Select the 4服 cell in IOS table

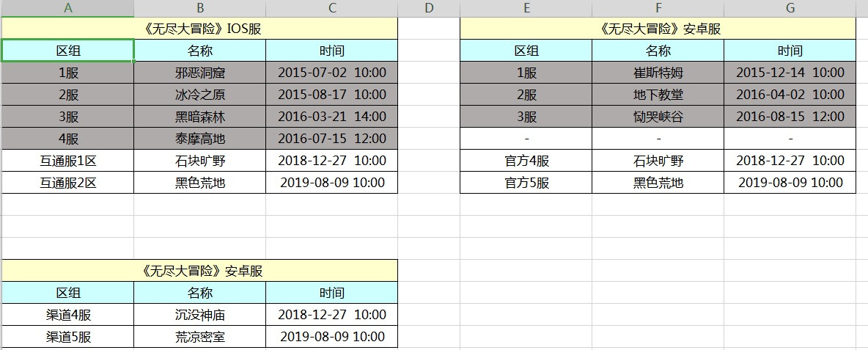[67, 139]
